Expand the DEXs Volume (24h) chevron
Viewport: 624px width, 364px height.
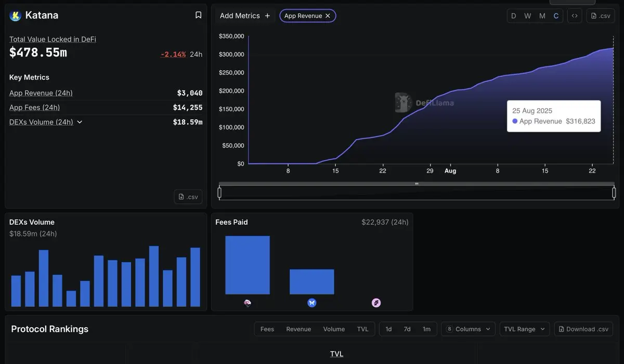pyautogui.click(x=80, y=122)
